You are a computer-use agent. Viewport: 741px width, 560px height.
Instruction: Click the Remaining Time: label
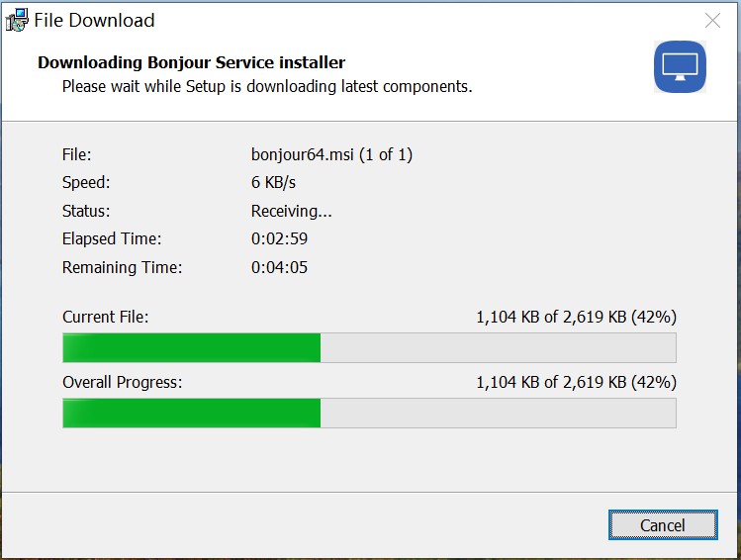(x=122, y=267)
